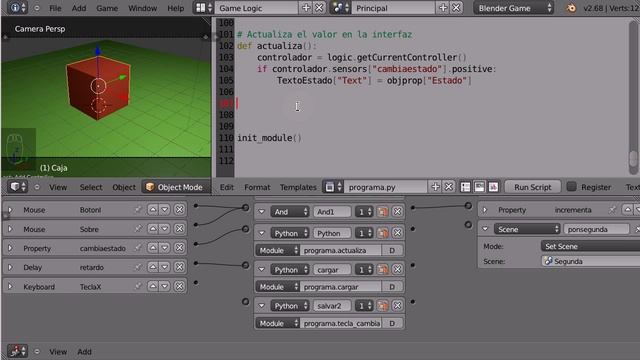Open the screen layout browser icon
Image resolution: width=640 pixels, height=360 pixels.
coord(203,8)
